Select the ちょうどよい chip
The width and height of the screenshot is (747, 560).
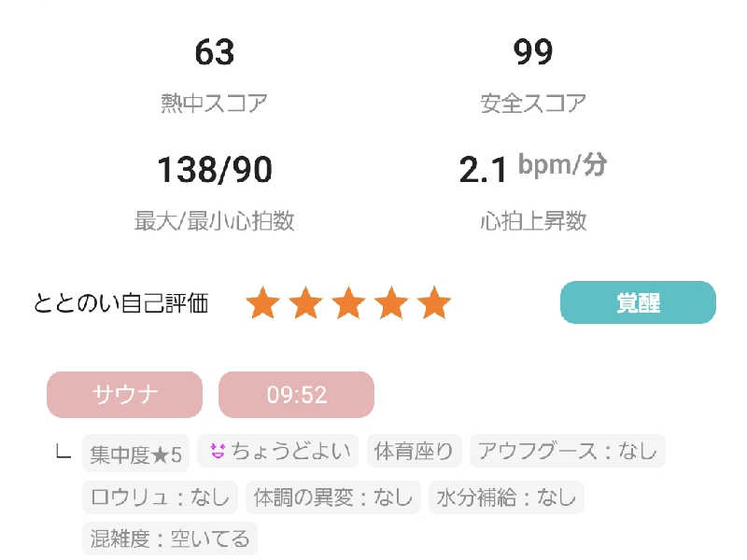pyautogui.click(x=280, y=452)
